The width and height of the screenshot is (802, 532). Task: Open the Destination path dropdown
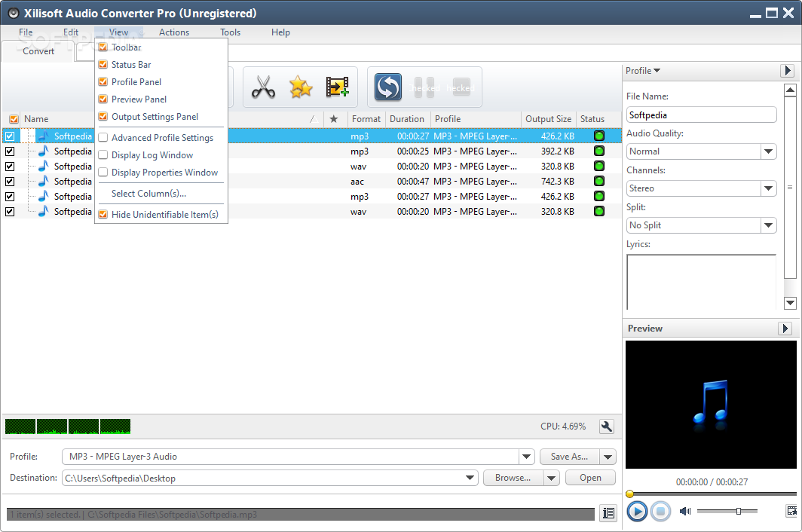tap(470, 478)
